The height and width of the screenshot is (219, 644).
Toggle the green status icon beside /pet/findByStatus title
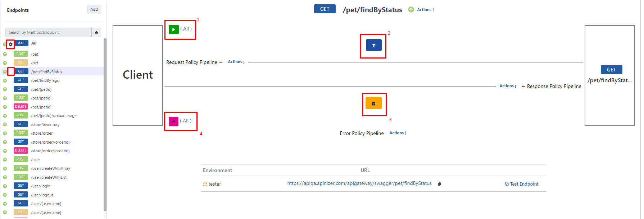(411, 10)
